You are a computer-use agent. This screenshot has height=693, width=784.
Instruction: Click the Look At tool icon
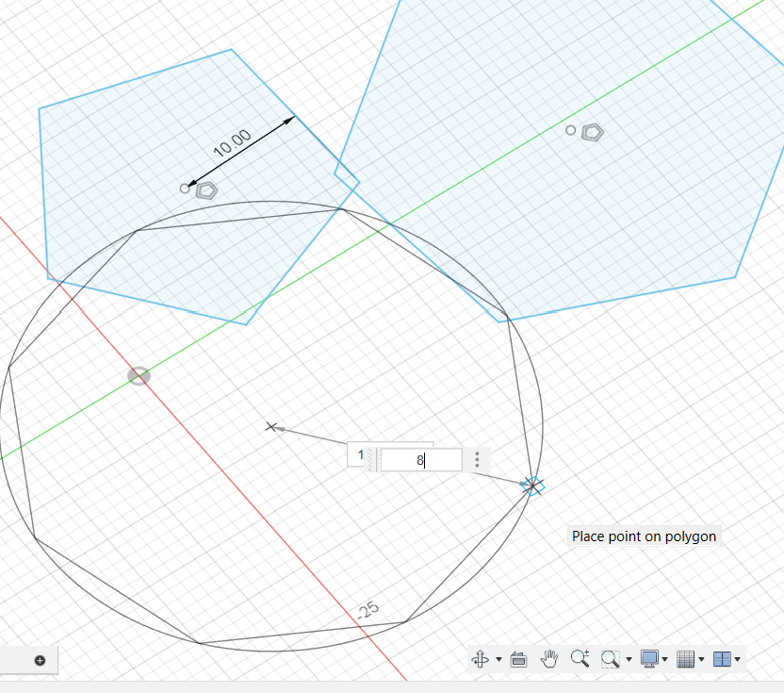point(518,659)
